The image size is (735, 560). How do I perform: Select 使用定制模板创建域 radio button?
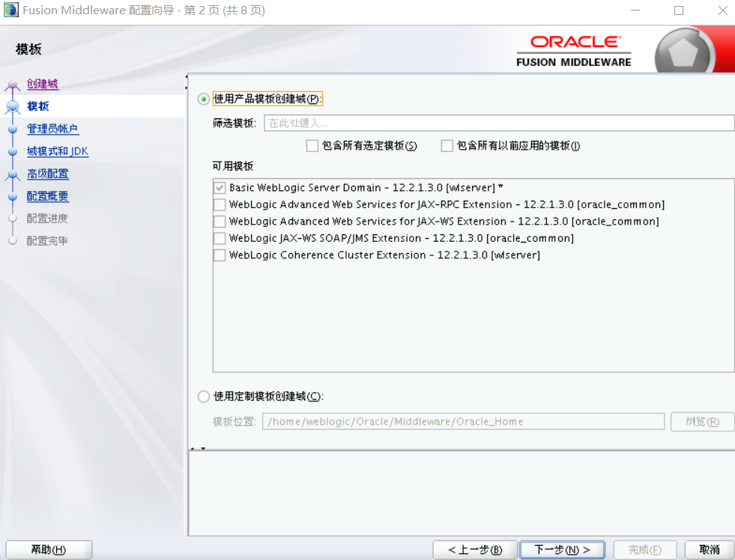204,397
